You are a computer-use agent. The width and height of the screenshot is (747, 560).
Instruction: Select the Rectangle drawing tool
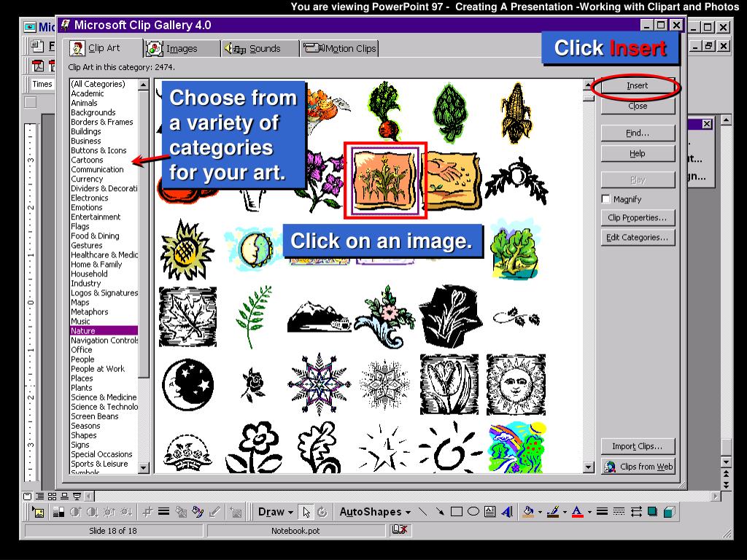(x=457, y=512)
